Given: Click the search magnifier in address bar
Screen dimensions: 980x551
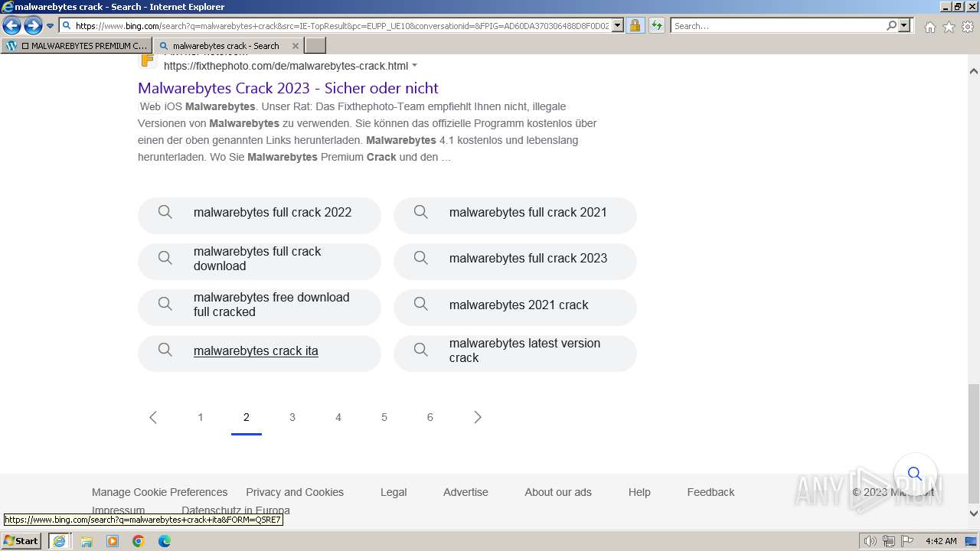Looking at the screenshot, I should [x=67, y=26].
